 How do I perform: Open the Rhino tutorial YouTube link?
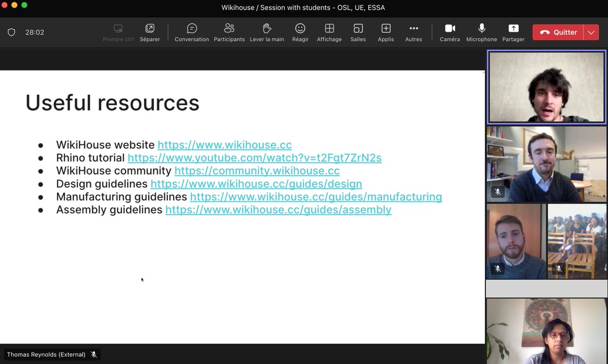pyautogui.click(x=254, y=158)
